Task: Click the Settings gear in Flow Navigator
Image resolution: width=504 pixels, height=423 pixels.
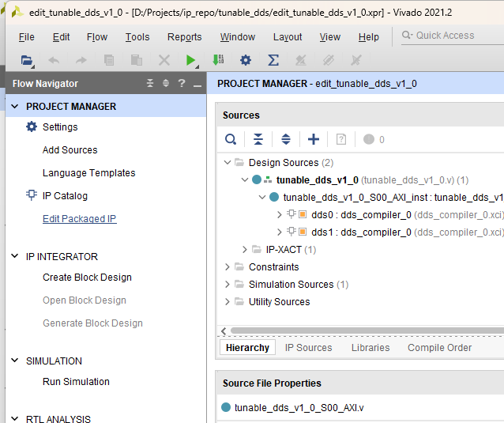Action: pos(32,127)
